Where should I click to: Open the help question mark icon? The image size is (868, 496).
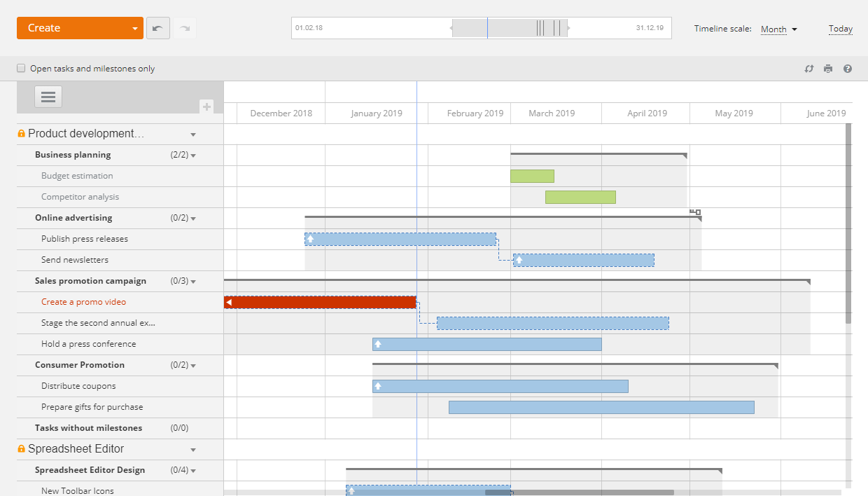[x=848, y=69]
